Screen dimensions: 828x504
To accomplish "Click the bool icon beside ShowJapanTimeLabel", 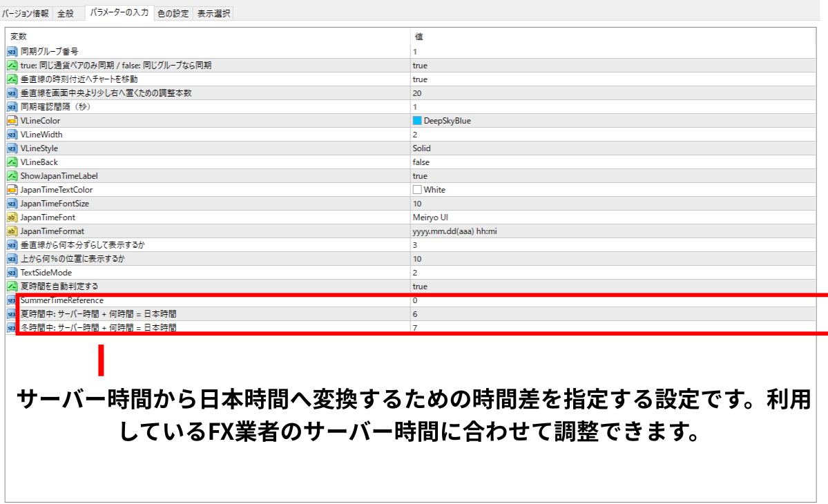I will 12,176.
